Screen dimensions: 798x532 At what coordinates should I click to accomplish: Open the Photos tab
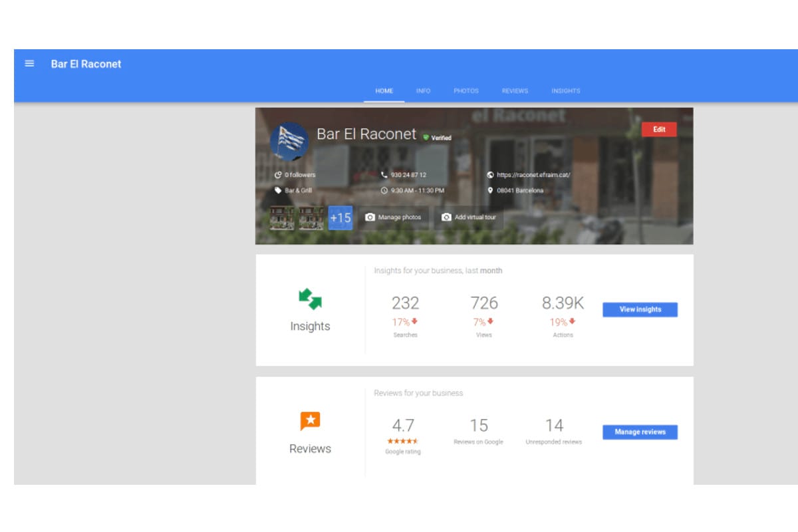466,91
